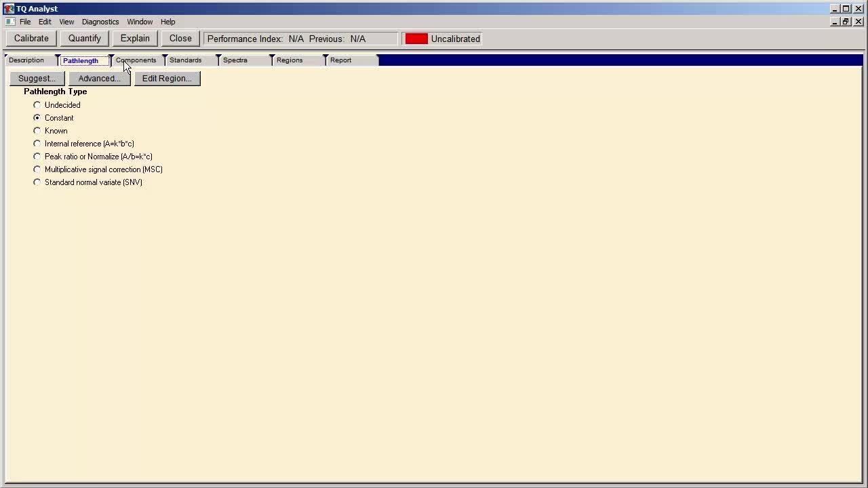Select the Known pathlength type

[37, 131]
